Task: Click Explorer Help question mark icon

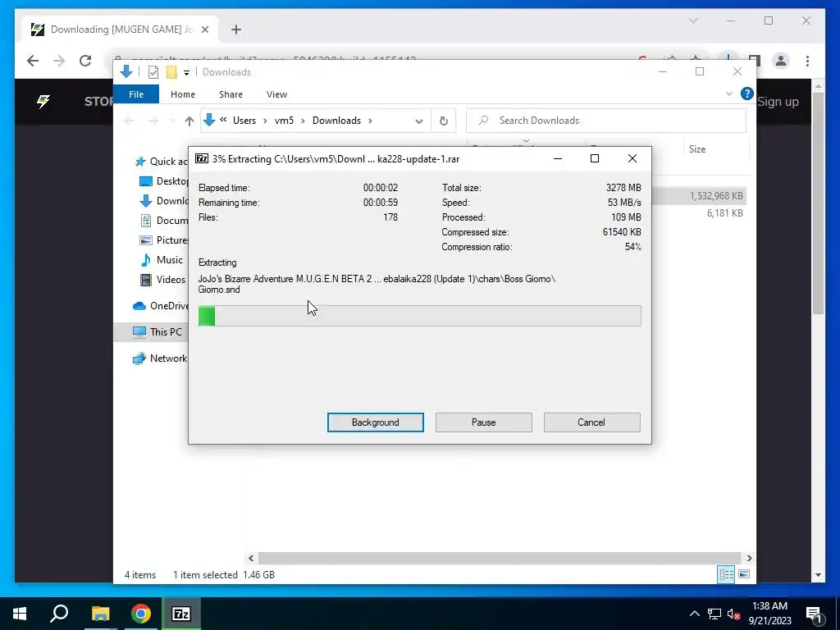Action: (746, 94)
